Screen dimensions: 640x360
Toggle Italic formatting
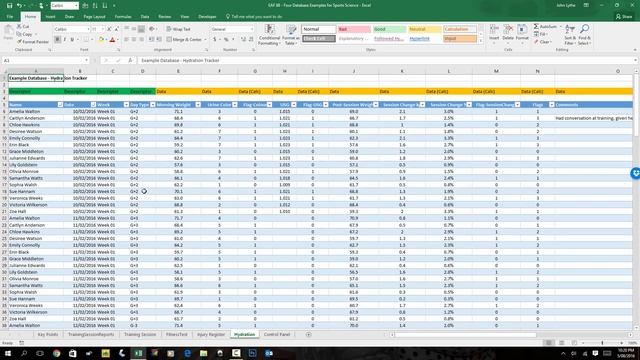coord(64,40)
